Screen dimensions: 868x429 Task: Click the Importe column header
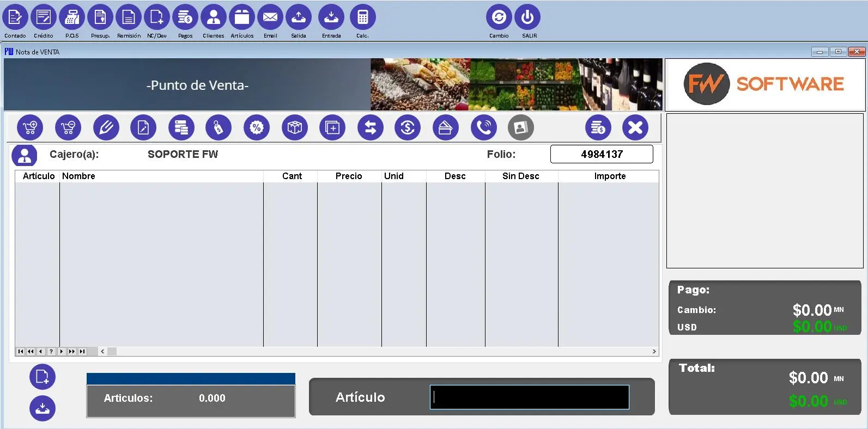[609, 176]
